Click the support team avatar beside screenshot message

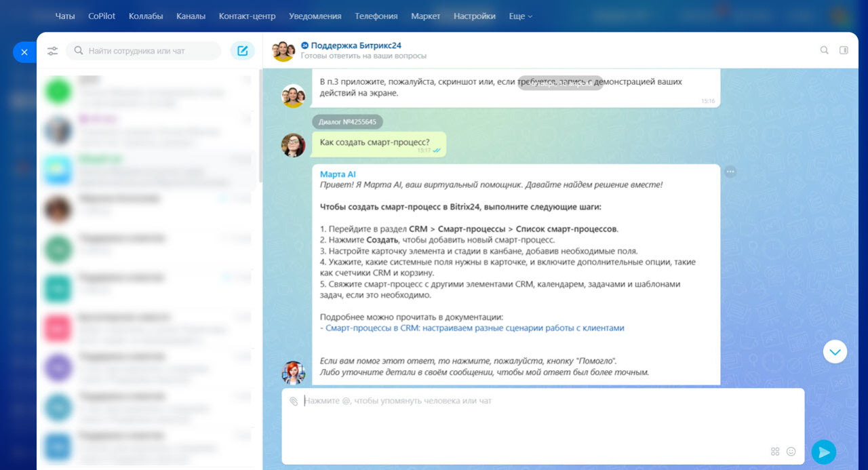point(294,96)
